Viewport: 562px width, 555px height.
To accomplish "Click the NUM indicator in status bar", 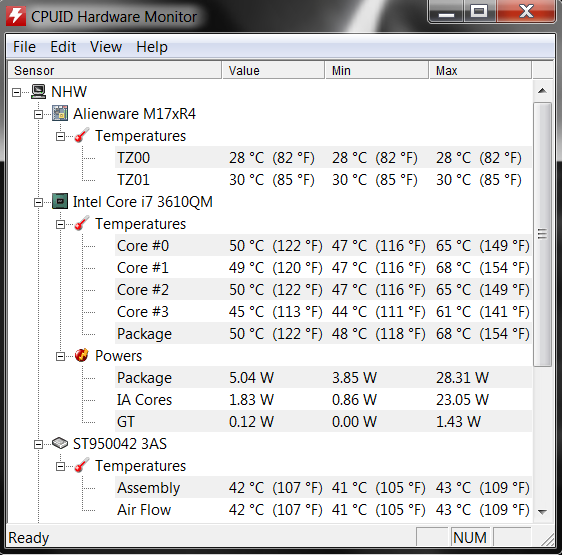I will (470, 537).
